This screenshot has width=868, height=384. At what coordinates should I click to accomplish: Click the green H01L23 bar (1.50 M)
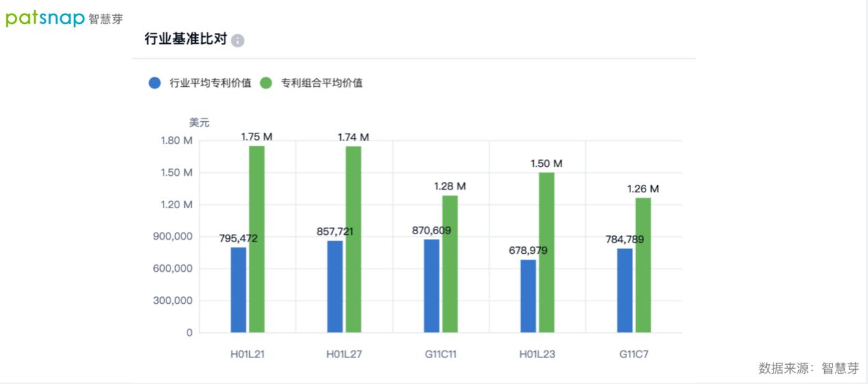(x=546, y=253)
